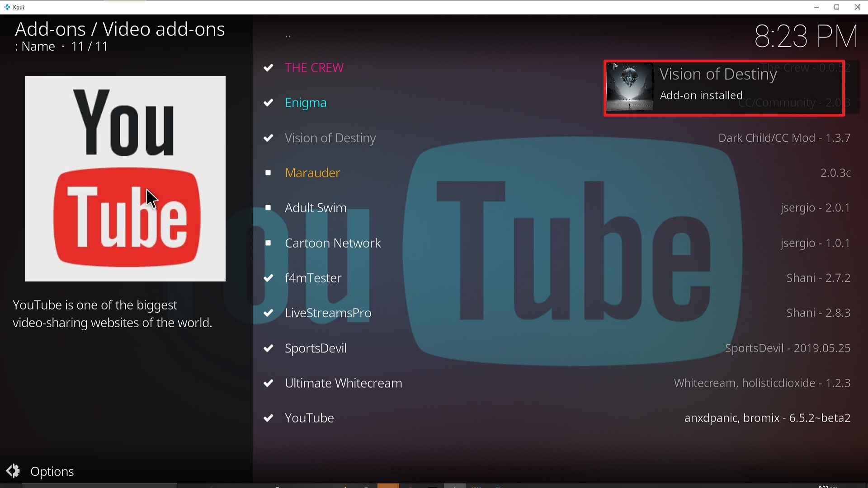Open SportsDevil add-on
868x488 pixels.
(316, 348)
